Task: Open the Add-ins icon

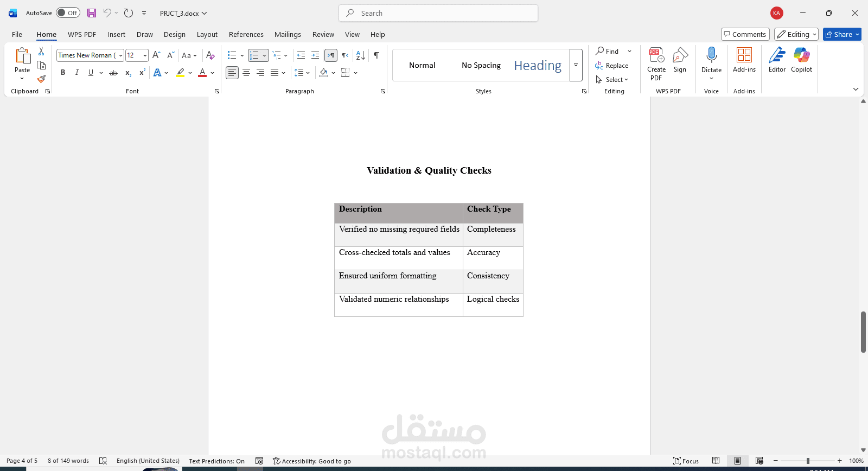Action: tap(744, 55)
